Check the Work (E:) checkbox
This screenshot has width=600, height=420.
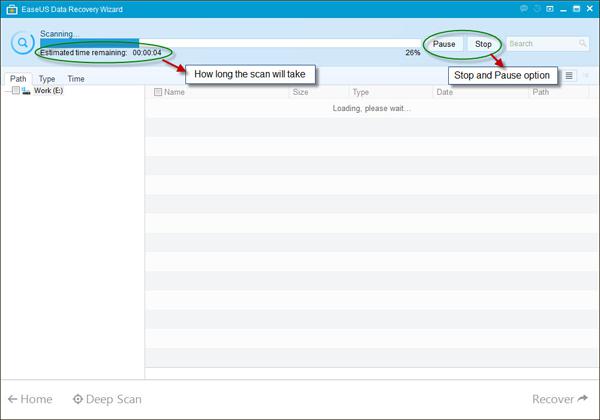[15, 91]
